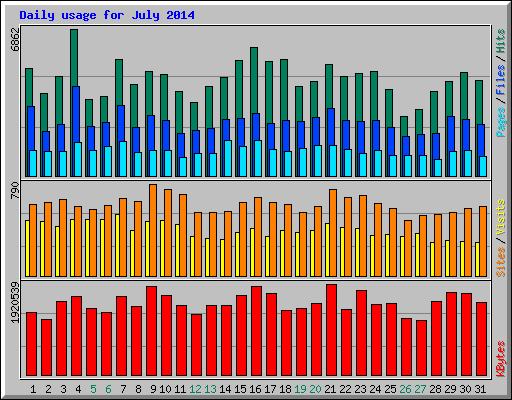Click the yellow sites bar for day 14
Image resolution: width=512 pixels, height=400 pixels.
[222, 258]
